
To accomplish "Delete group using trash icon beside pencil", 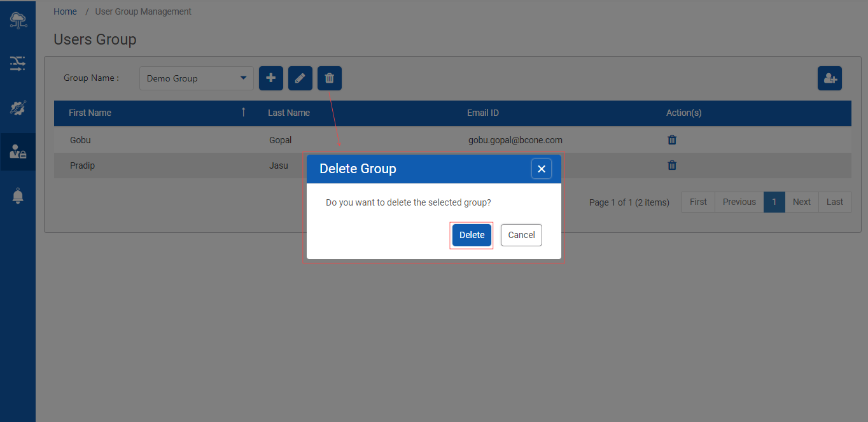I will pos(330,78).
